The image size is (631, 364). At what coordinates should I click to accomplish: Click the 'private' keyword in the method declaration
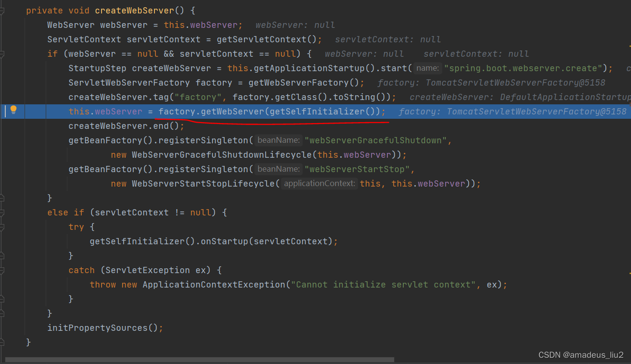[44, 11]
